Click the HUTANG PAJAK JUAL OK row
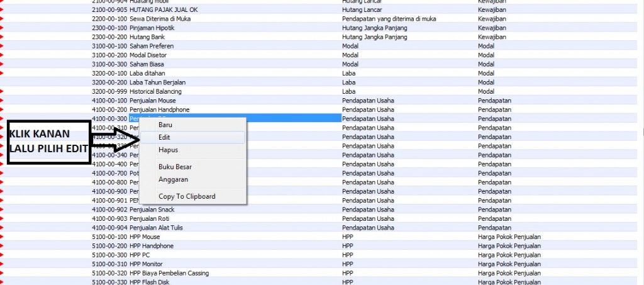644x285 pixels. point(162,10)
